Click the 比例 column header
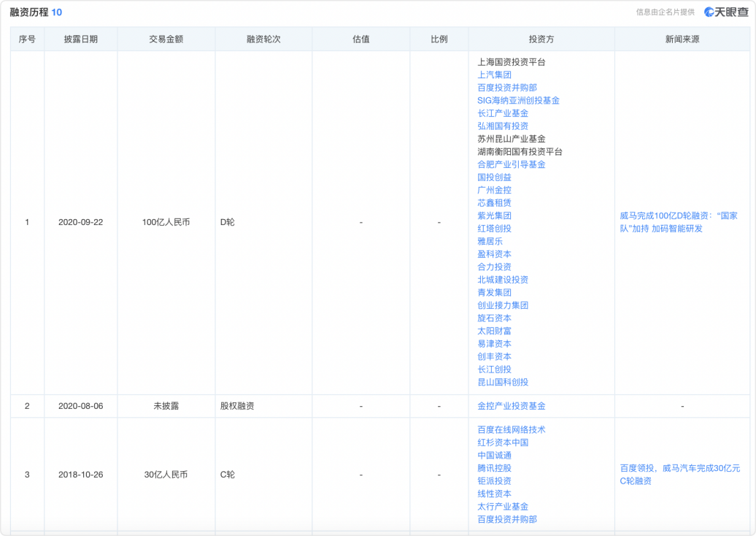The height and width of the screenshot is (536, 756). click(x=439, y=39)
